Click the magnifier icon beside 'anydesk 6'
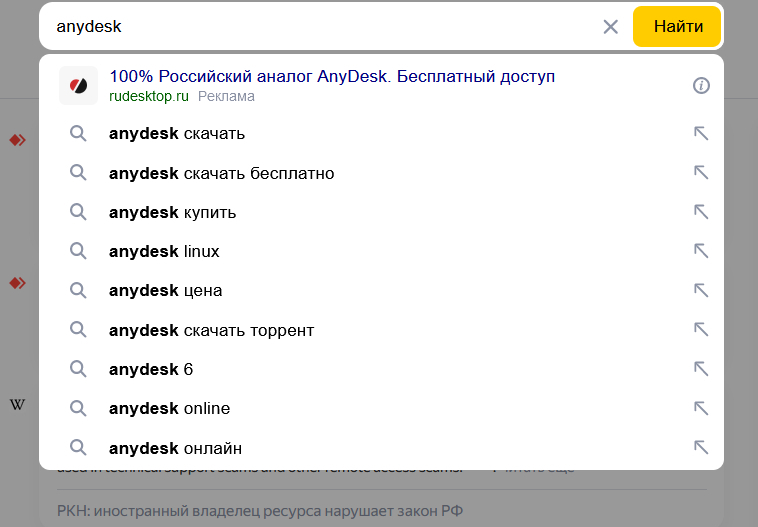758x527 pixels. pyautogui.click(x=78, y=369)
